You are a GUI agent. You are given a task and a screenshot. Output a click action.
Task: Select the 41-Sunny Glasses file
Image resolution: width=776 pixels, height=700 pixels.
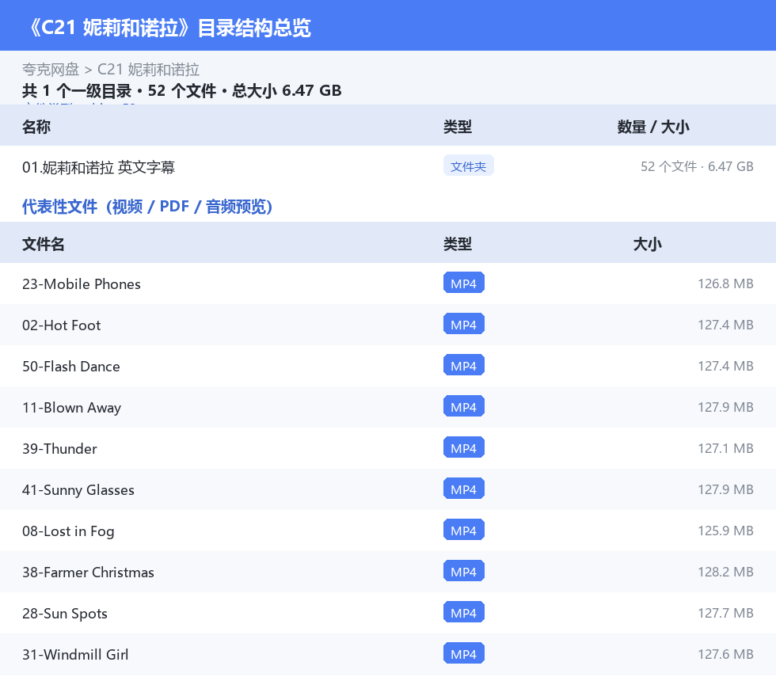coord(78,489)
